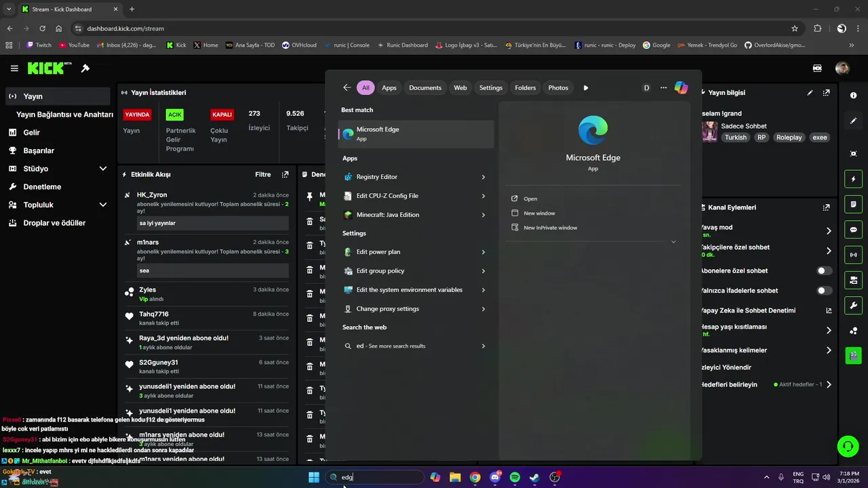Open Yasaklanmış kelimeler chevron
The width and height of the screenshot is (868, 488).
(x=829, y=350)
